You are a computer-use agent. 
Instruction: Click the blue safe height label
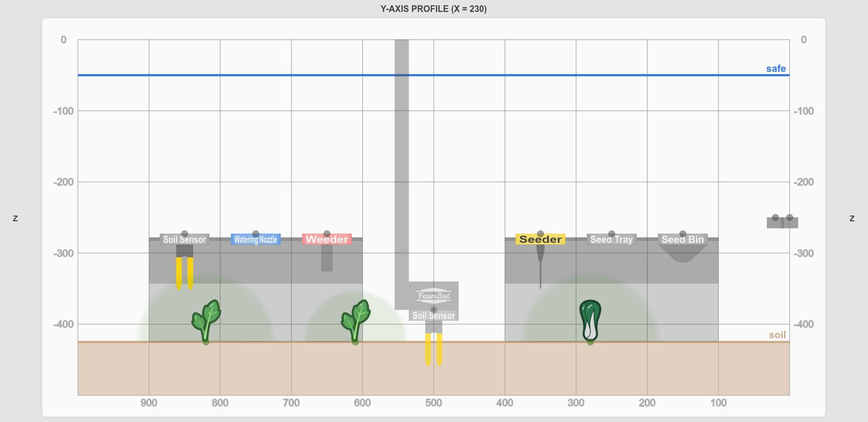[776, 68]
